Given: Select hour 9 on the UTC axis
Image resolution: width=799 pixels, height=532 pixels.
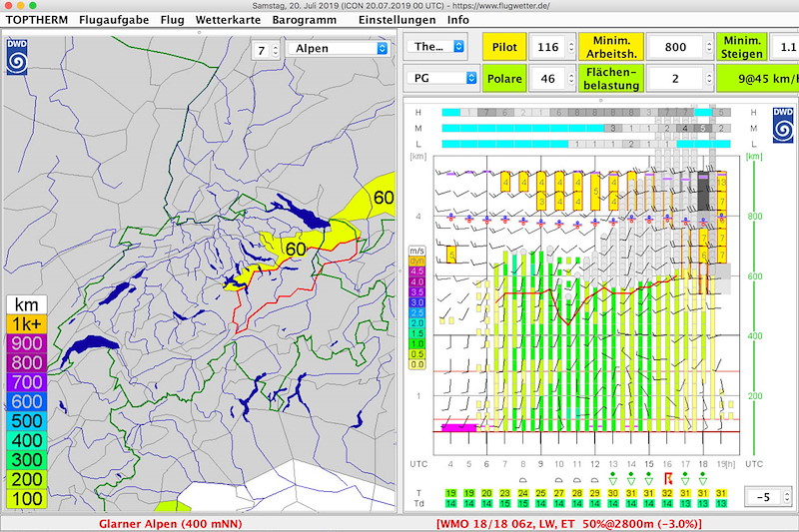Looking at the screenshot, I should coord(540,464).
